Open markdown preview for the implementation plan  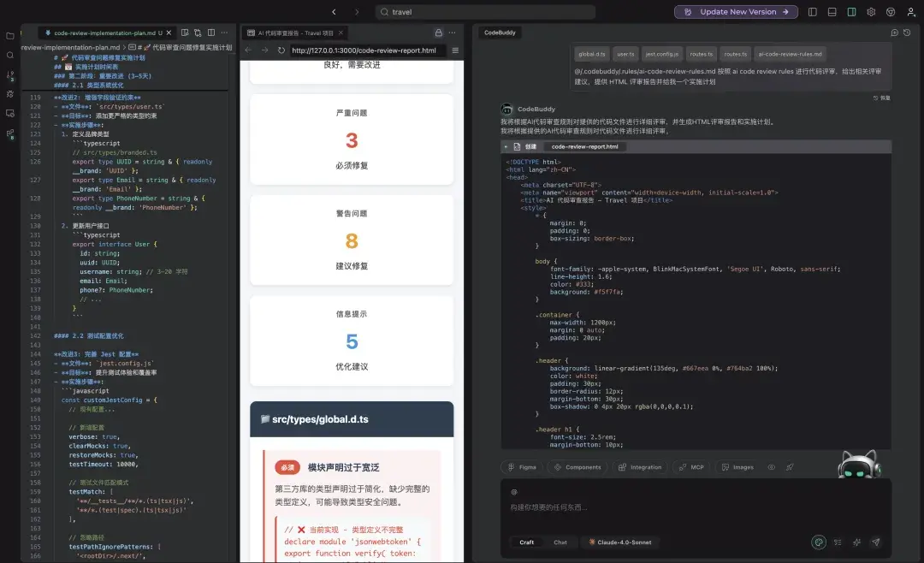pos(186,33)
